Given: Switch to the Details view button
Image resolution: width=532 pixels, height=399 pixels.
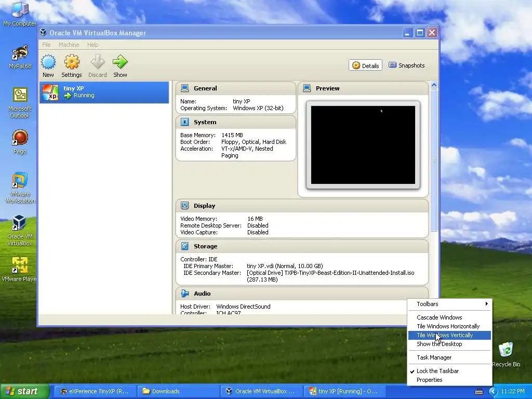Looking at the screenshot, I should point(365,65).
